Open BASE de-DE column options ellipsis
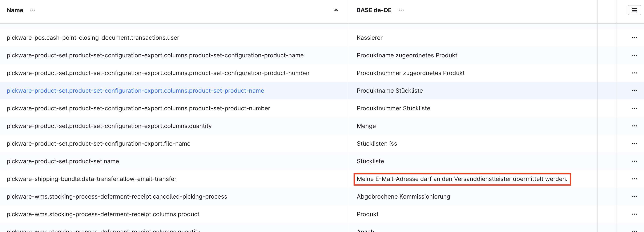This screenshot has width=644, height=232. tap(401, 10)
